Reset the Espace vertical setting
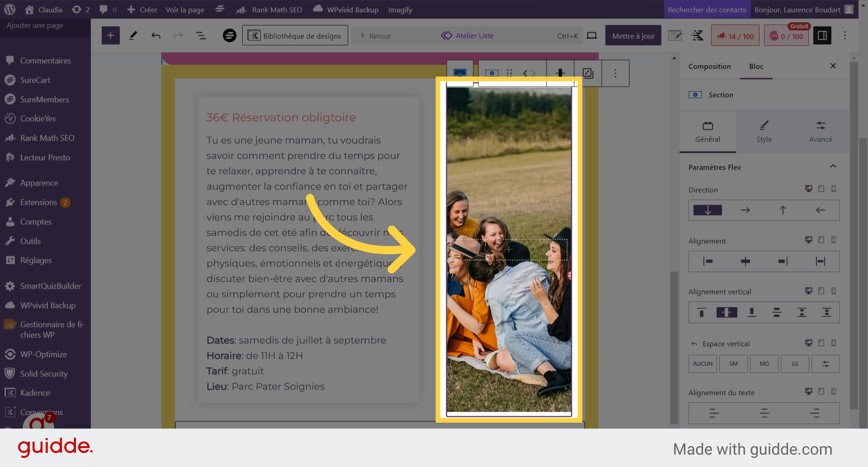Screen dimensions: 868x467 coord(694,344)
